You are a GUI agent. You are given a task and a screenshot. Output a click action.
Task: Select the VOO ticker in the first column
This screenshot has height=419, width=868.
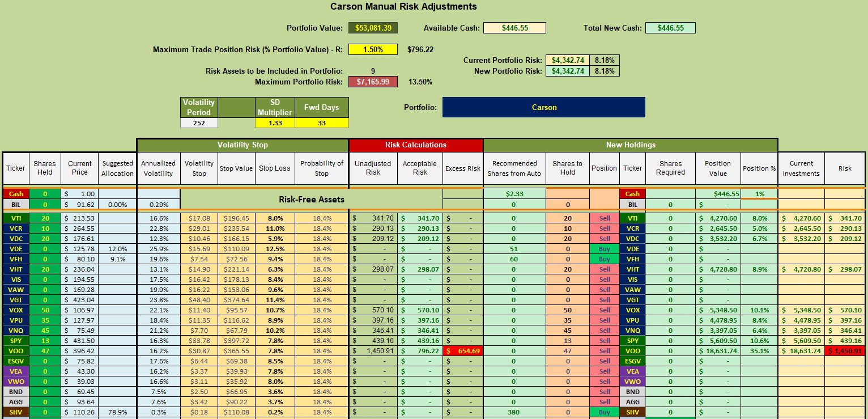click(16, 351)
